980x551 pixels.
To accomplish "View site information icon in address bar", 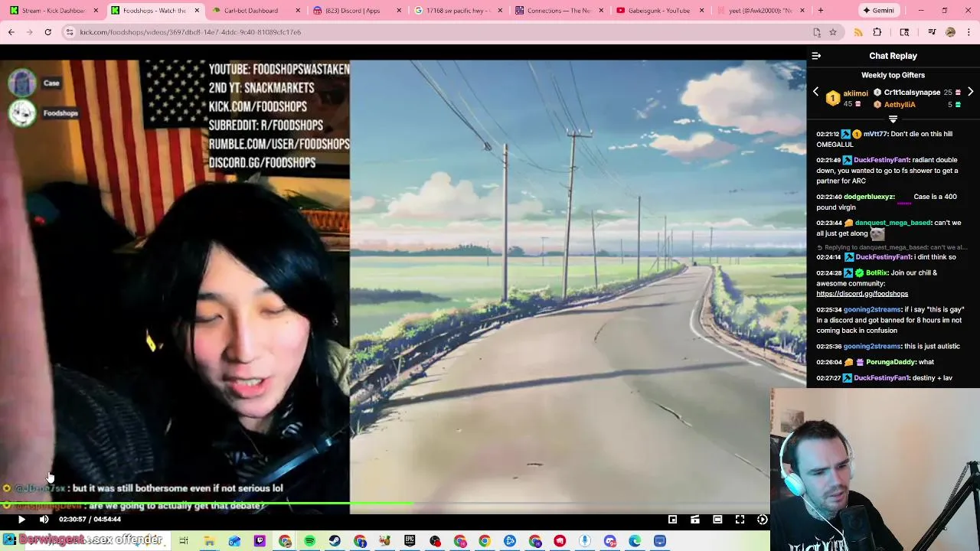I will (x=69, y=32).
